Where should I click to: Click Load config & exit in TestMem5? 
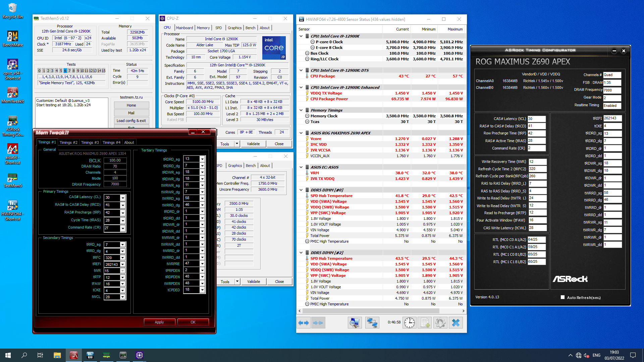[131, 121]
